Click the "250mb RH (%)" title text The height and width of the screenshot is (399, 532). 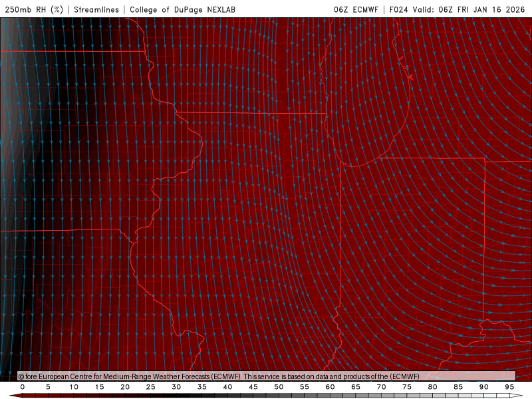click(x=34, y=9)
